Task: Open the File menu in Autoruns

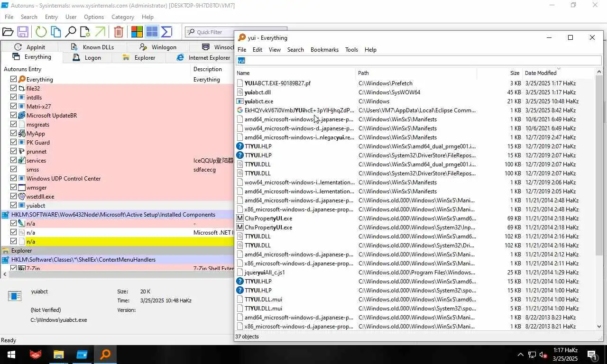Action: pyautogui.click(x=9, y=17)
